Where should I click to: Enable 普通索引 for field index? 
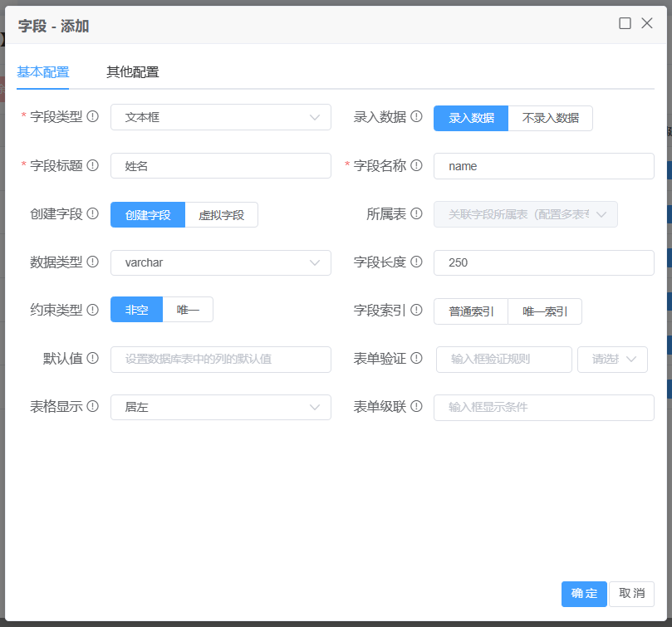471,311
